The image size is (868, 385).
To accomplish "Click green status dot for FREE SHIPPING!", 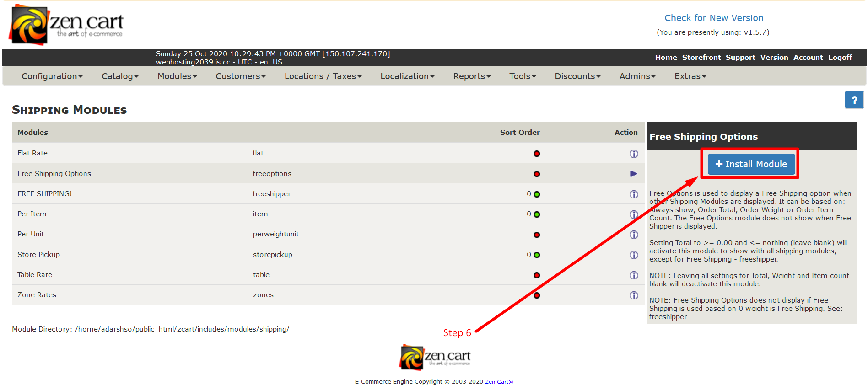I will pyautogui.click(x=537, y=194).
